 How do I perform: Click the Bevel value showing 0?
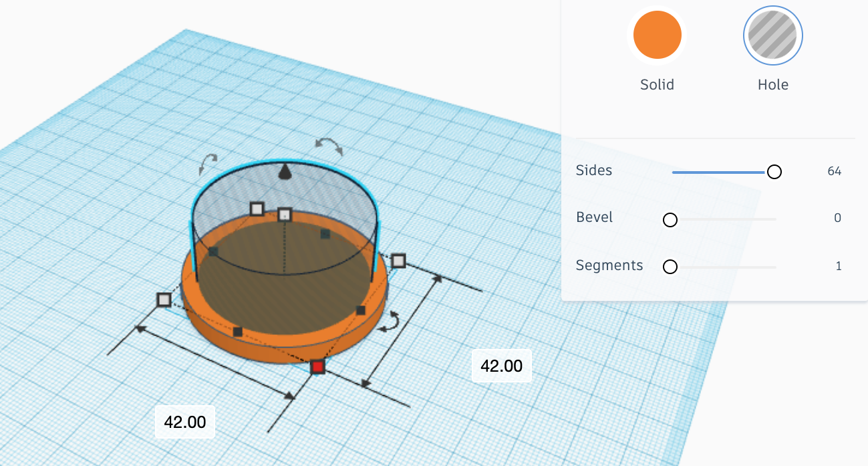[x=837, y=218]
